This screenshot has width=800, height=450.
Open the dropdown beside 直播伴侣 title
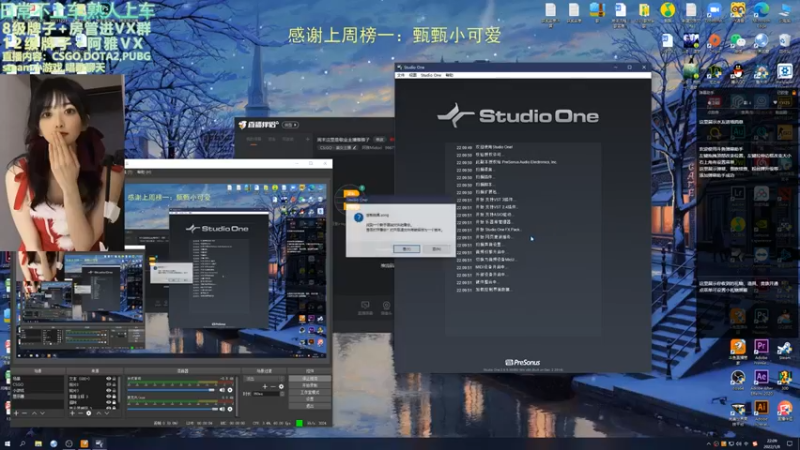pyautogui.click(x=291, y=124)
